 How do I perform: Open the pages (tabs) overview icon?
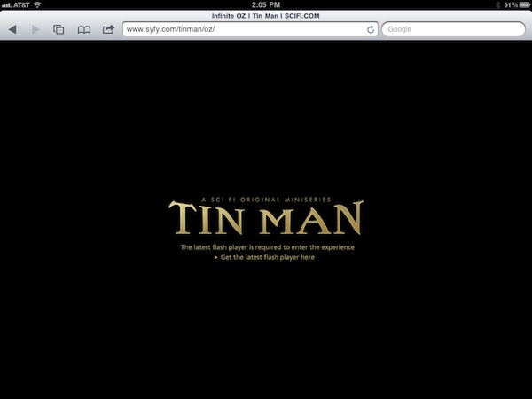coord(59,29)
